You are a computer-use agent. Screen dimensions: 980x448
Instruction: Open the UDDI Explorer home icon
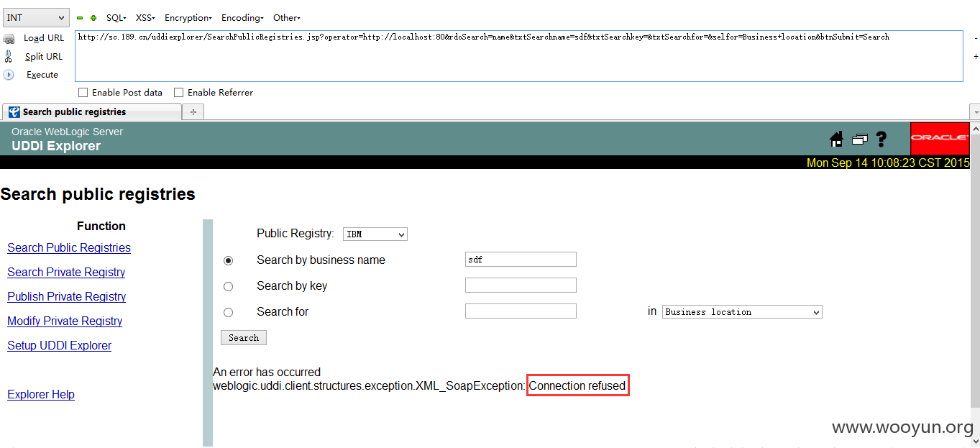(x=836, y=139)
